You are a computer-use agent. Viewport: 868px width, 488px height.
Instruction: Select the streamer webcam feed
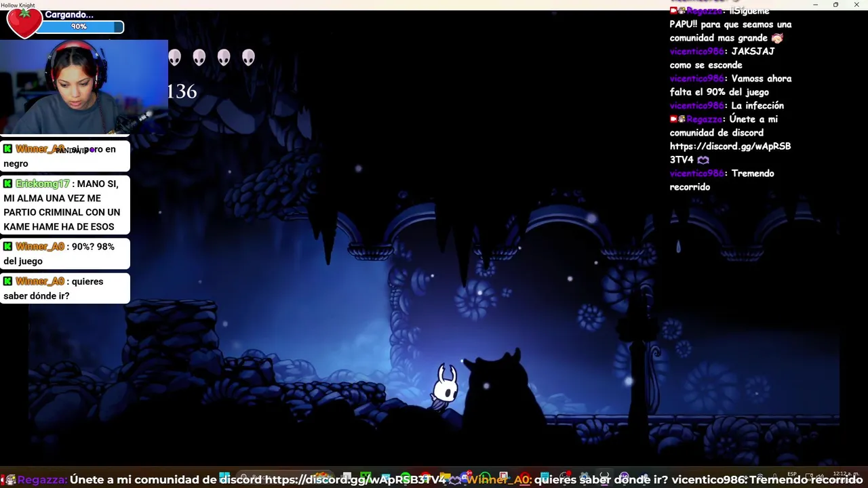pos(83,87)
